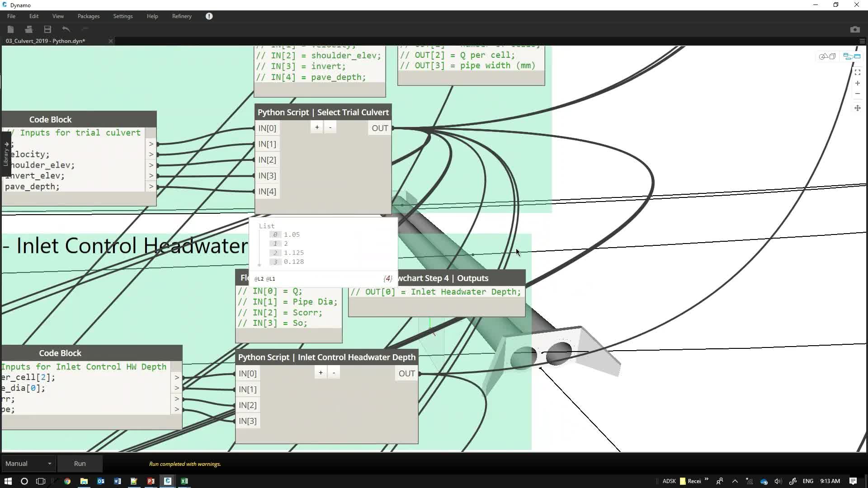Click the Undo toolbar icon
868x488 pixels.
point(66,29)
